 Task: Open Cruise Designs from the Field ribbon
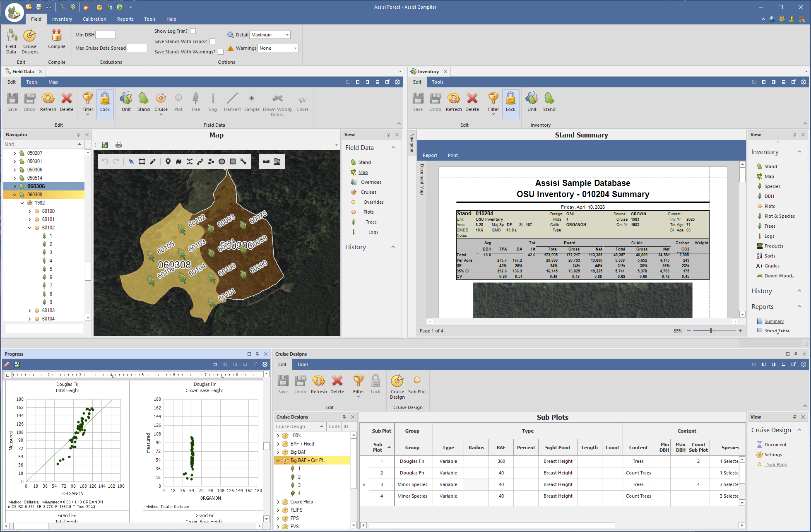pos(30,41)
